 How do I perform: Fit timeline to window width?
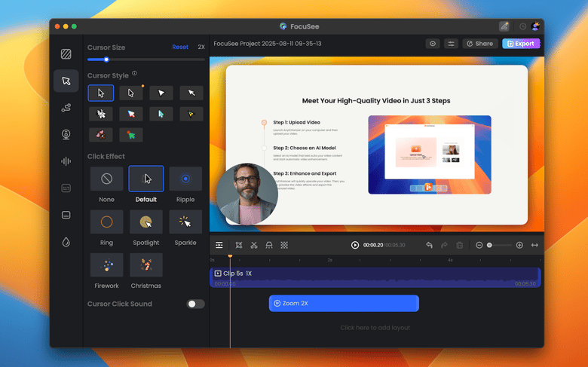pyautogui.click(x=534, y=245)
